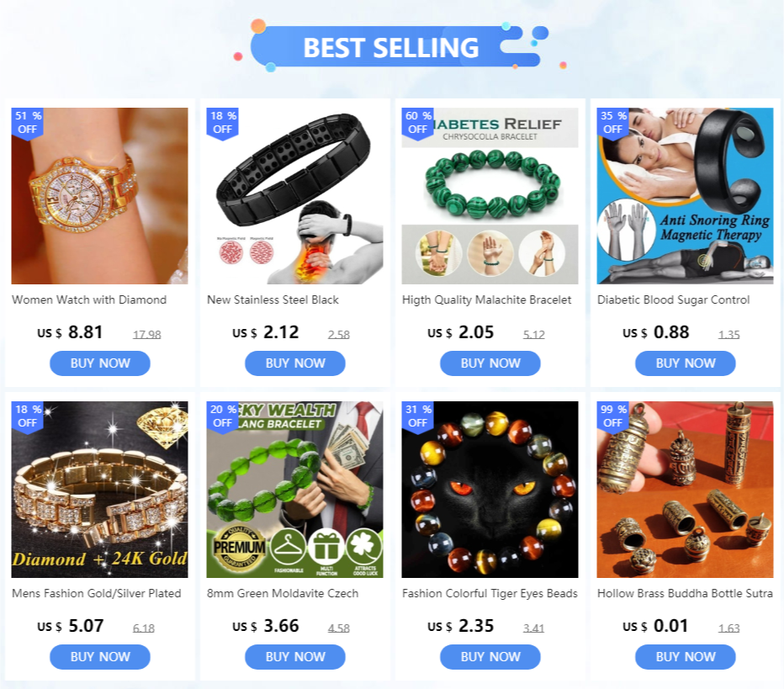Screen dimensions: 784x689
Task: Buy the gold plated bracelet at $5.07
Action: coord(100,656)
